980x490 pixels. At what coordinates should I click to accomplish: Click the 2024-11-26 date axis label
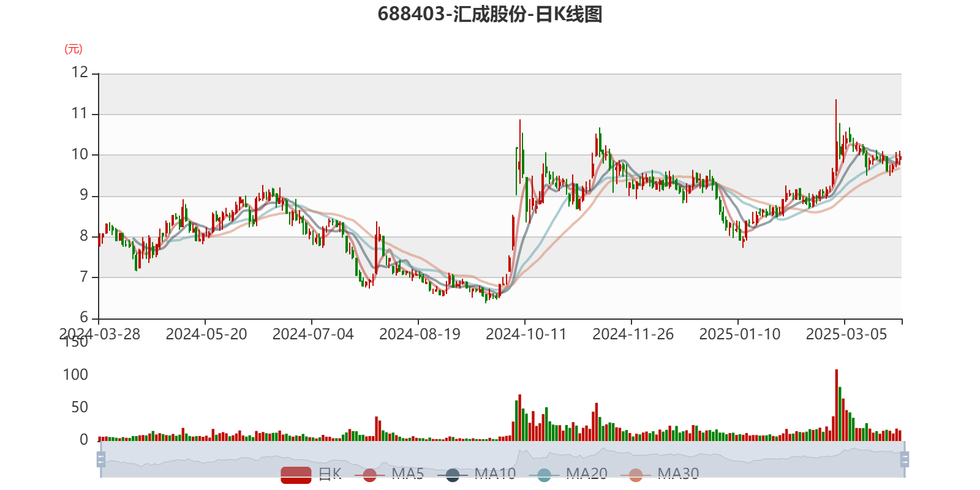click(x=633, y=334)
